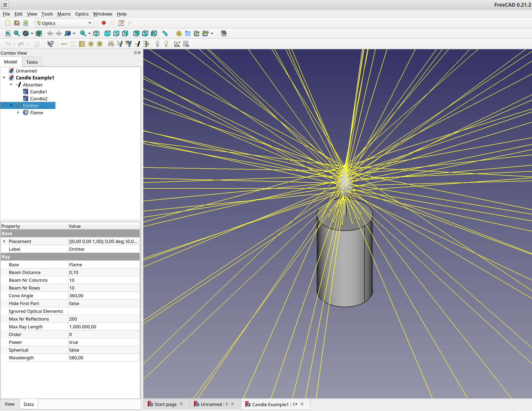532x411 pixels.
Task: Switch to the View property tab
Action: tap(10, 404)
